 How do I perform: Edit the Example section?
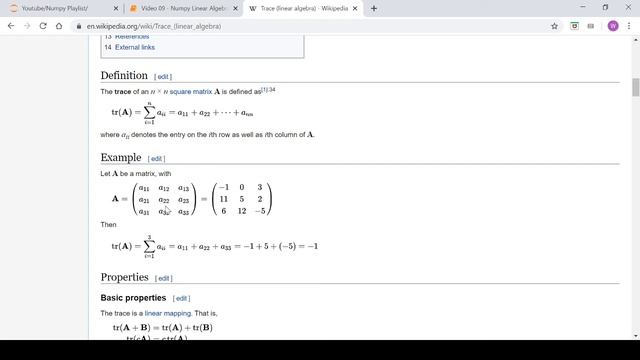pyautogui.click(x=156, y=159)
